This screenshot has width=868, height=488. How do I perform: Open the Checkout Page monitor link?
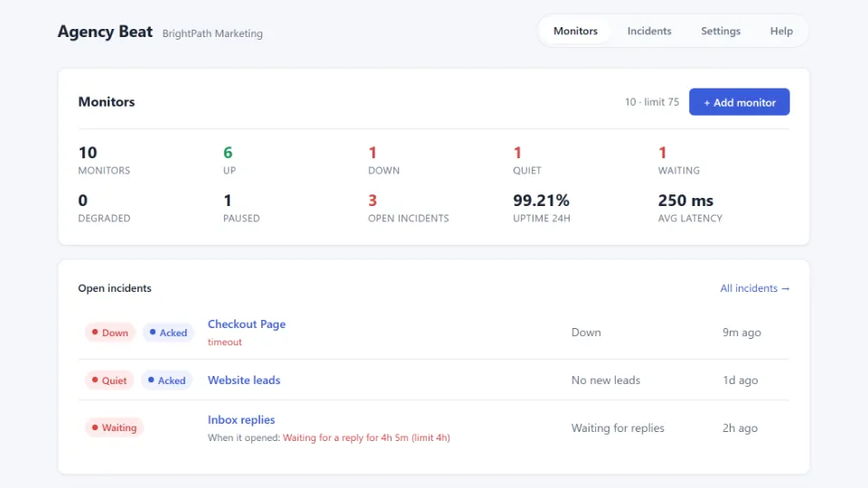pos(246,324)
